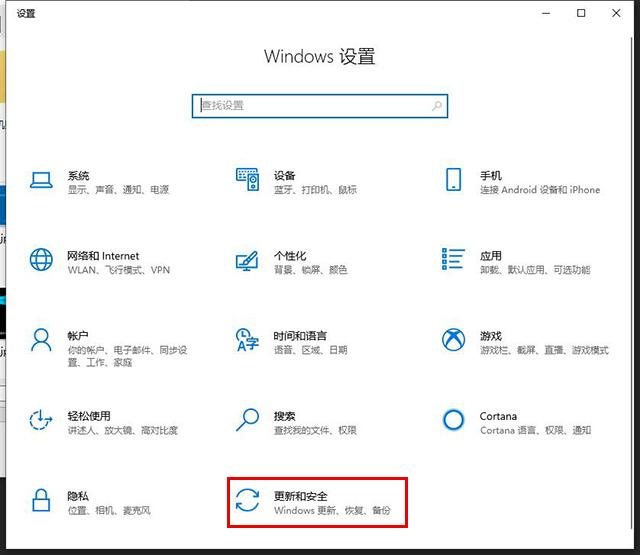This screenshot has width=640, height=555.
Task: Open the 轻松使用 dashed clock icon
Action: 41,420
